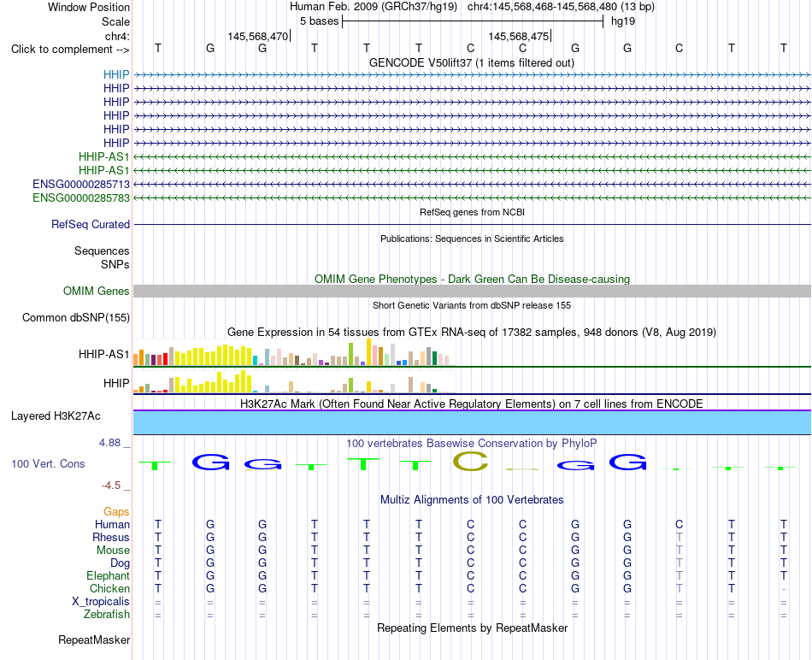The image size is (812, 660).
Task: Open the RefSeq Curated track label
Action: 91,224
